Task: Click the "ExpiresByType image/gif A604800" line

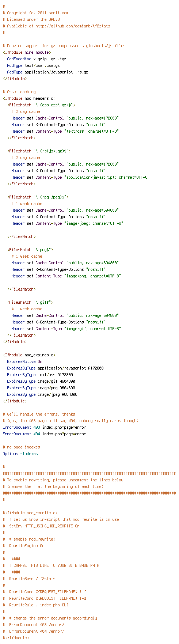Action: point(41,381)
